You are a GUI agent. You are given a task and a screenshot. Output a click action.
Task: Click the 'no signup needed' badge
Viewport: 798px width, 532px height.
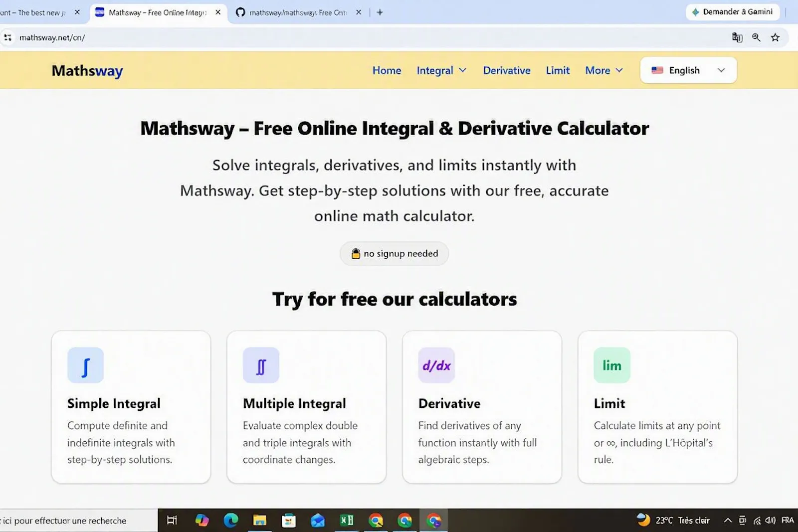[x=394, y=253]
